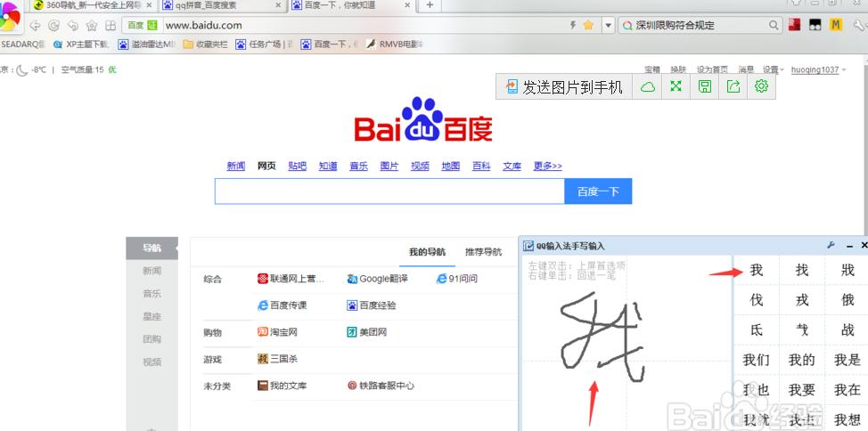The width and height of the screenshot is (868, 431).
Task: Open the 设置 dropdown at page top
Action: [773, 69]
